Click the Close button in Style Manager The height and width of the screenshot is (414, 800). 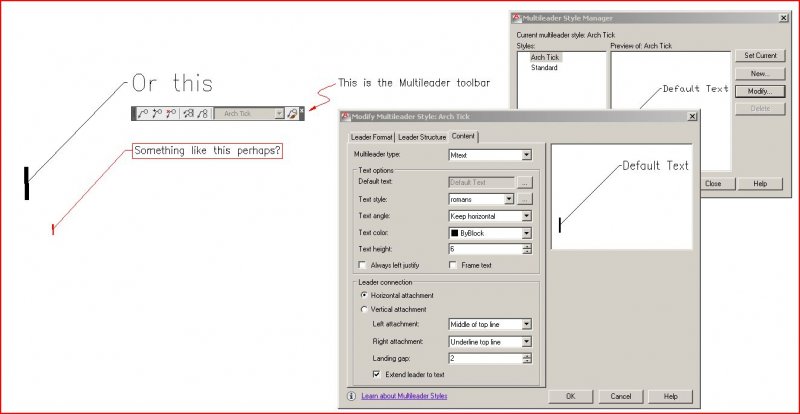[713, 184]
